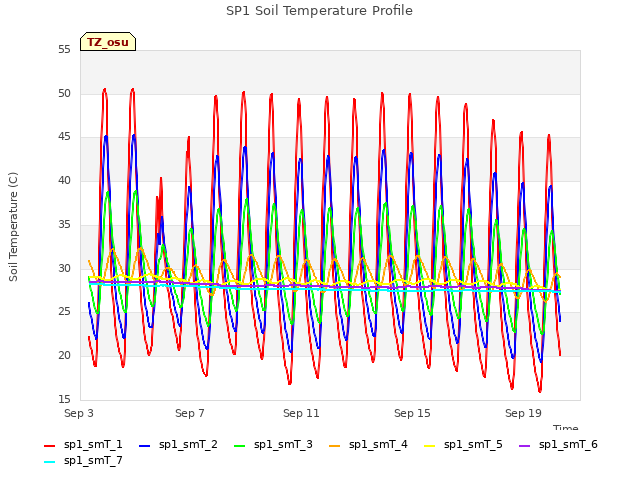Toggle series via sp1_smT_7 legend label

click(x=93, y=460)
